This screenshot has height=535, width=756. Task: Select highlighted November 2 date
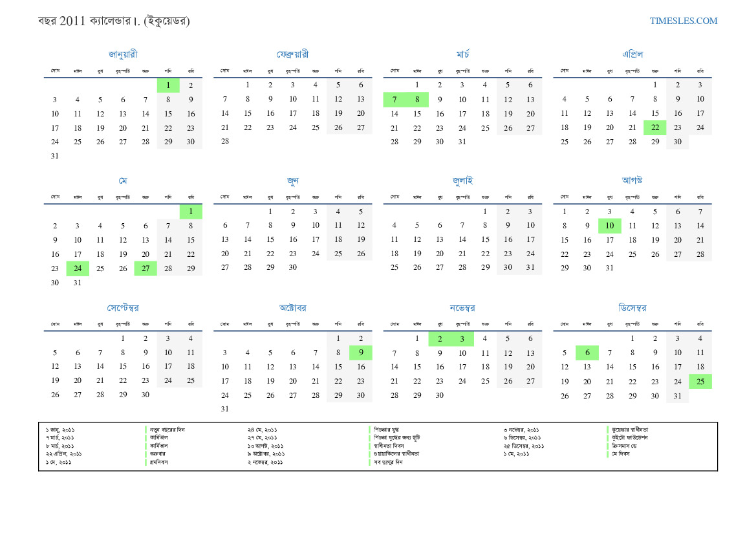[440, 338]
